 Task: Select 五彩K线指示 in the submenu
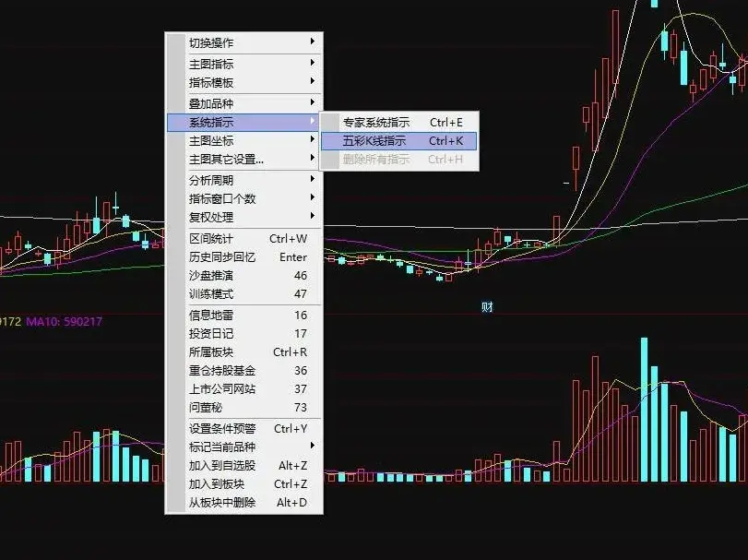click(398, 141)
